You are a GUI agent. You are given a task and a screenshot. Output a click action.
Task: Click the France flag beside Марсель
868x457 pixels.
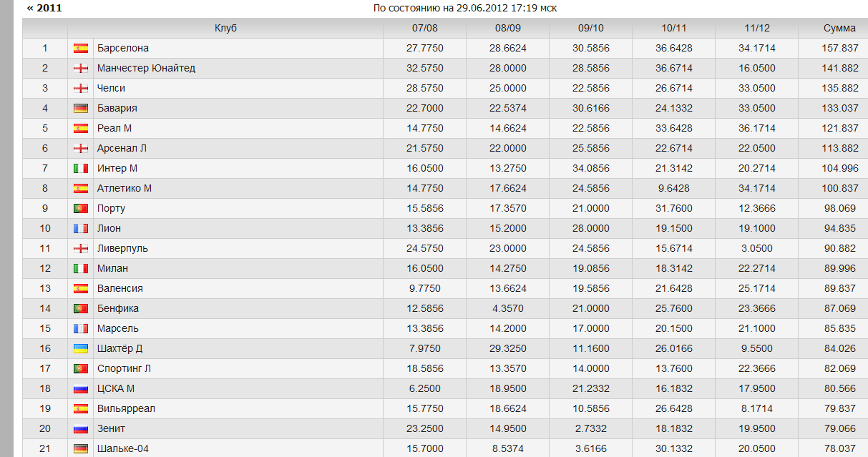click(x=81, y=329)
